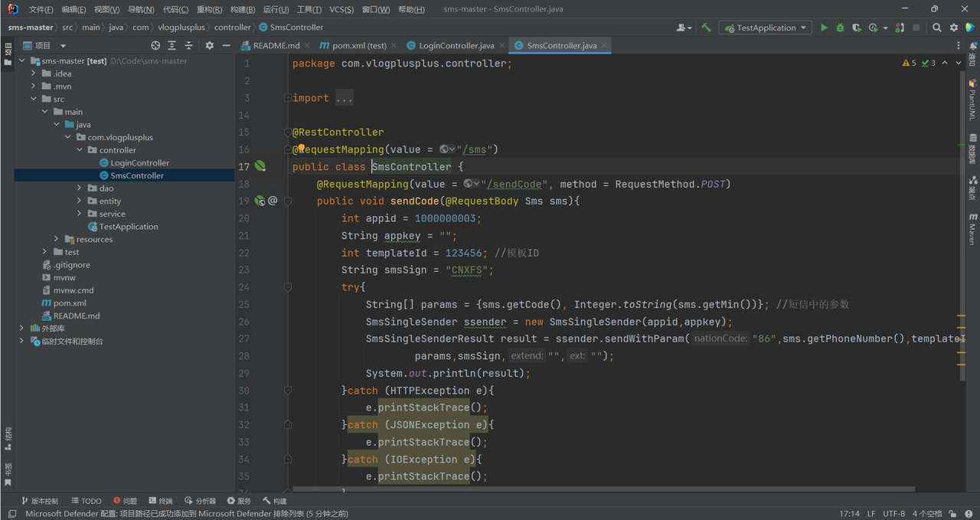Image resolution: width=980 pixels, height=520 pixels.
Task: Expand the resources folder in the project tree
Action: pos(57,240)
